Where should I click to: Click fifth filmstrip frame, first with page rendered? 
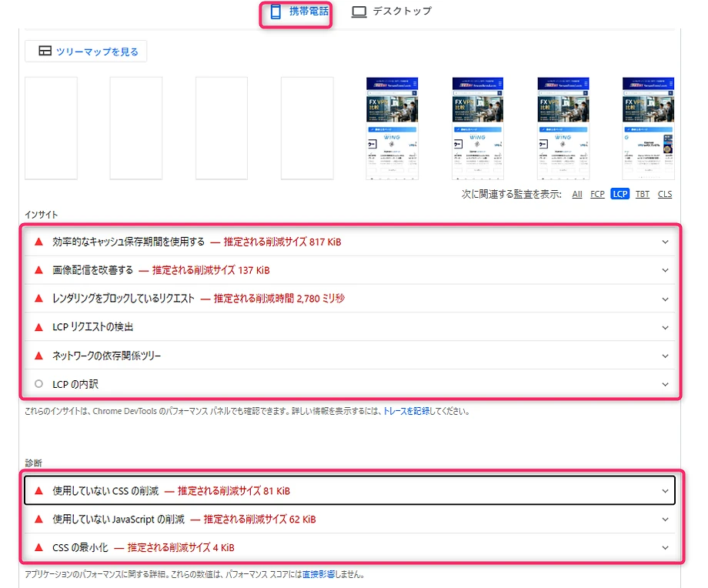point(392,129)
